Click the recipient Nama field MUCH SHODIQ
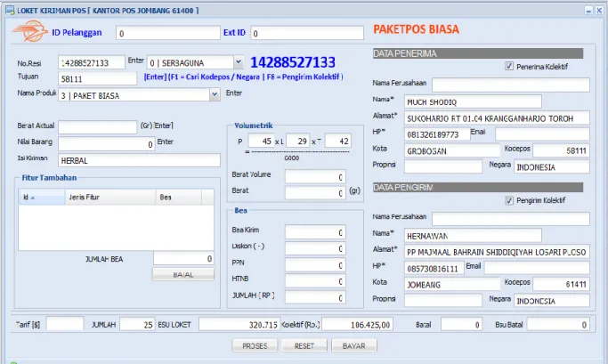This screenshot has width=608, height=364. 473,101
